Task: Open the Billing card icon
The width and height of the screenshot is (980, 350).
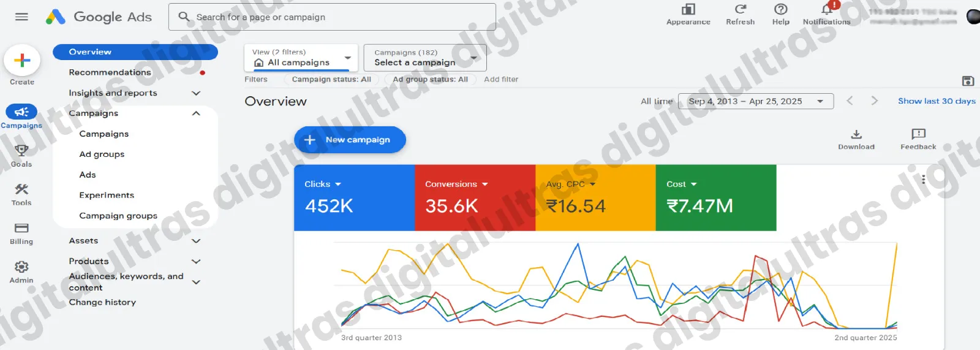Action: point(21,228)
